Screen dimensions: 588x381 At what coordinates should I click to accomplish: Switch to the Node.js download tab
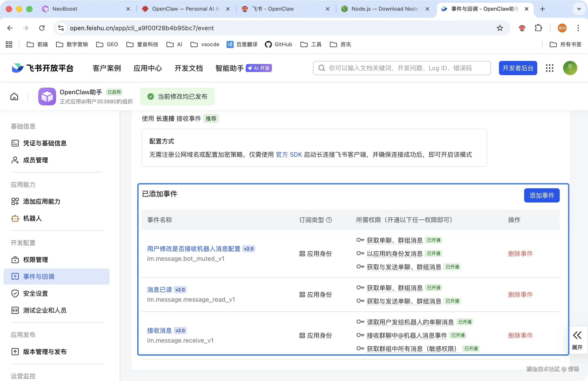[x=384, y=9]
